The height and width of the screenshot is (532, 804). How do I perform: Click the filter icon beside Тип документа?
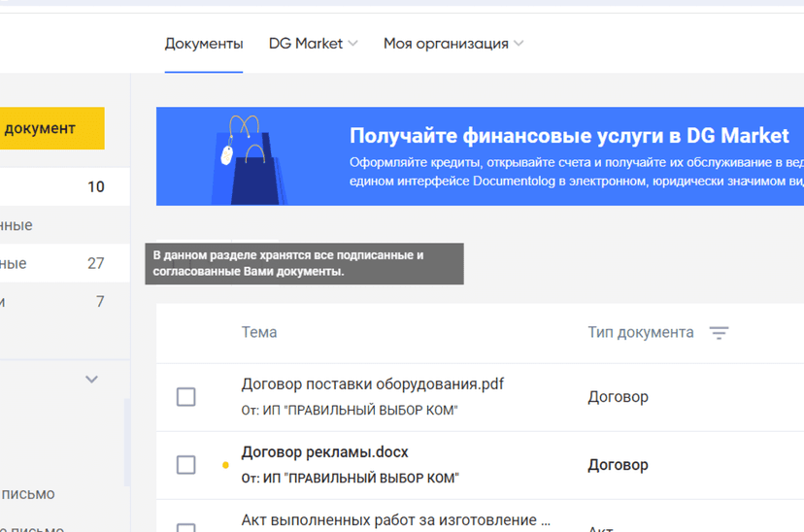(x=719, y=333)
